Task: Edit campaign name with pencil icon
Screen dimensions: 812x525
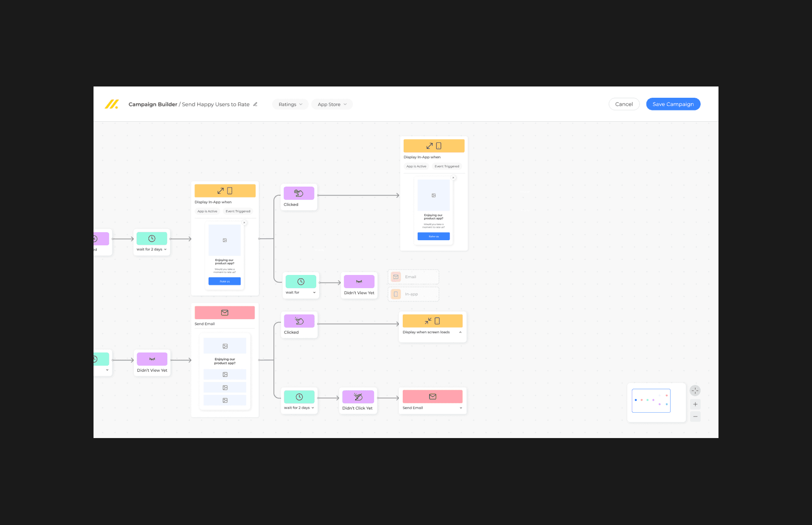Action: pos(255,104)
